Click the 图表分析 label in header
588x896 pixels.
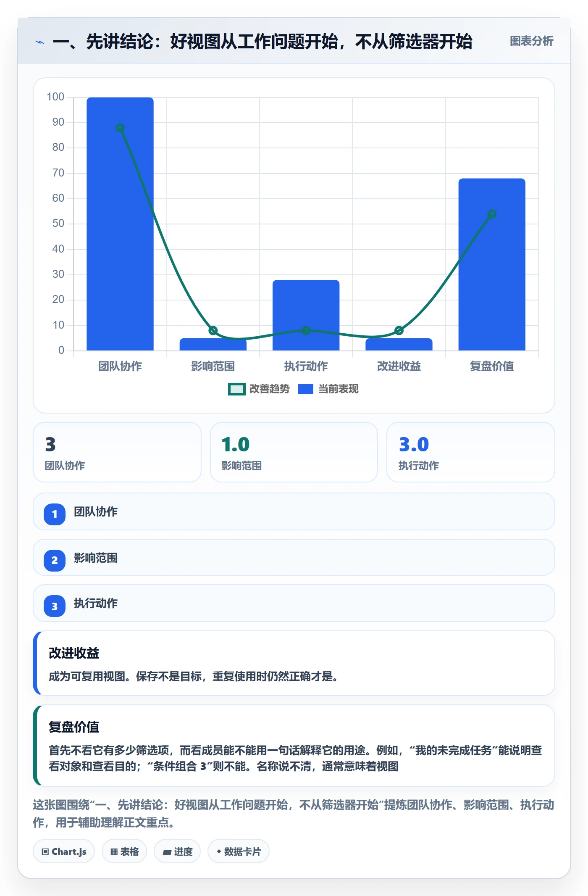[531, 41]
